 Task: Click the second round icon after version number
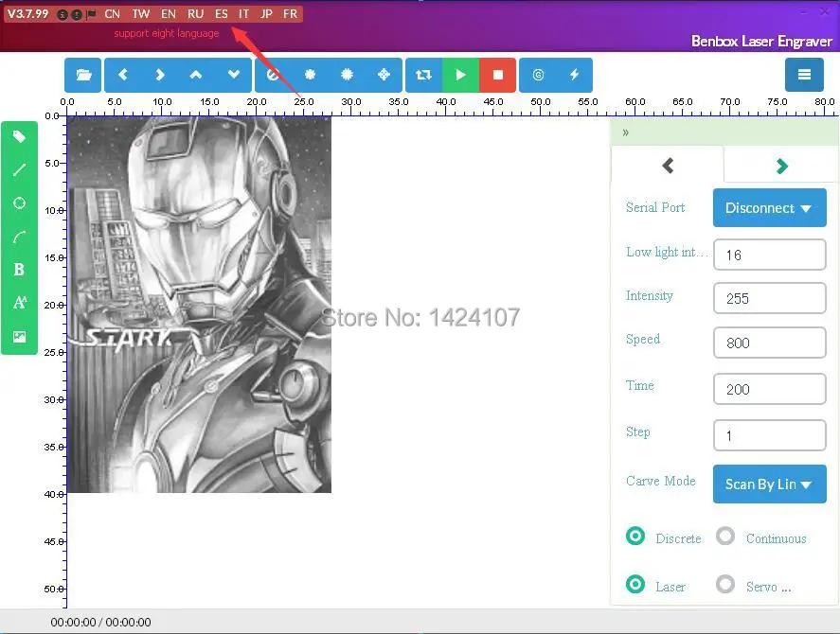coord(77,14)
